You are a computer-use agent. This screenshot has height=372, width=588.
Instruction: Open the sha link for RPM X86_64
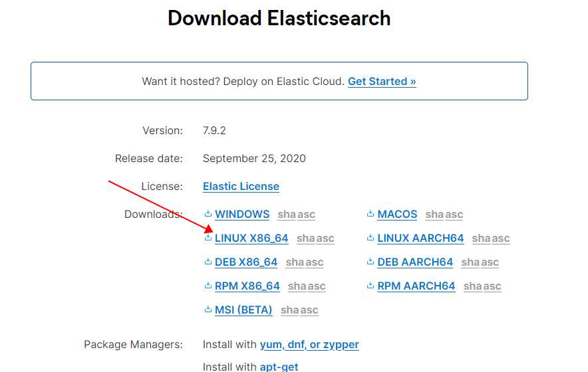297,286
